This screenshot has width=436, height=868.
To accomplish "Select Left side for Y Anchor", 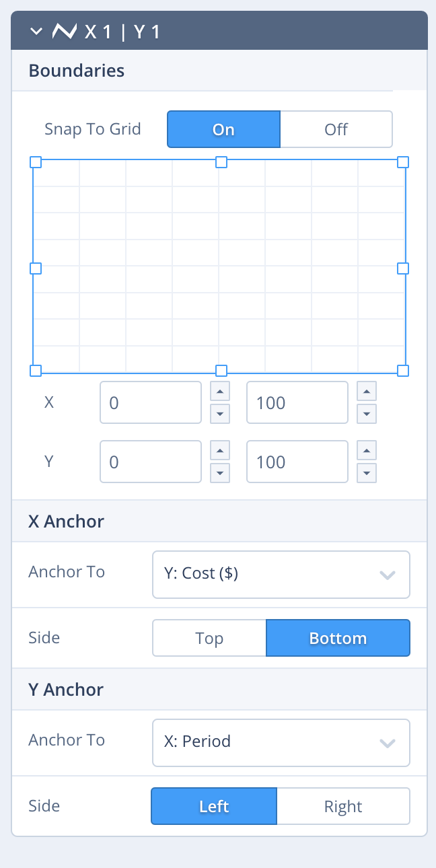I will click(214, 806).
